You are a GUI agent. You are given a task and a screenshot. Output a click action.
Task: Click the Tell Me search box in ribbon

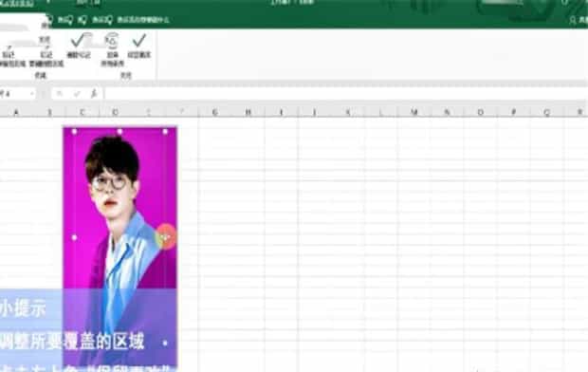[143, 20]
